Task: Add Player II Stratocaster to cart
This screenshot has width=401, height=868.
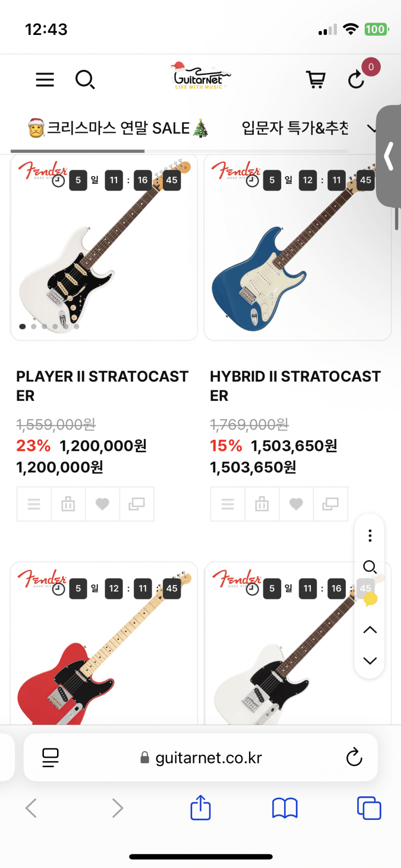Action: coord(68,504)
